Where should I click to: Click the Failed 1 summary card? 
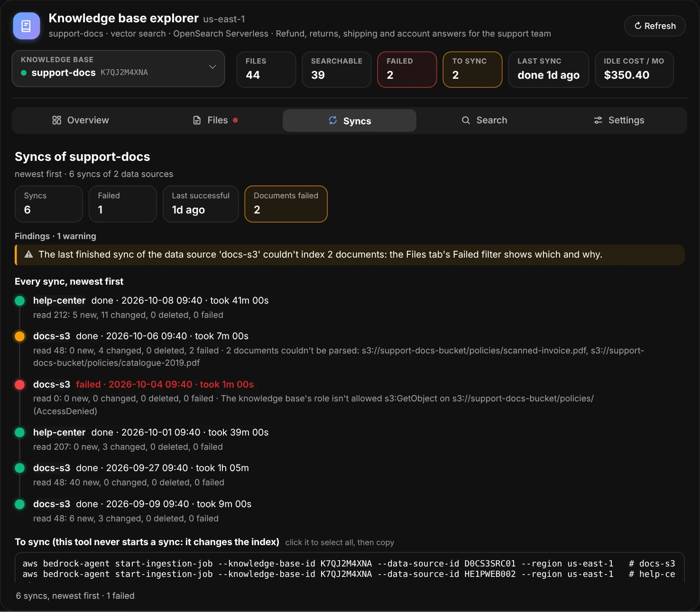point(123,204)
